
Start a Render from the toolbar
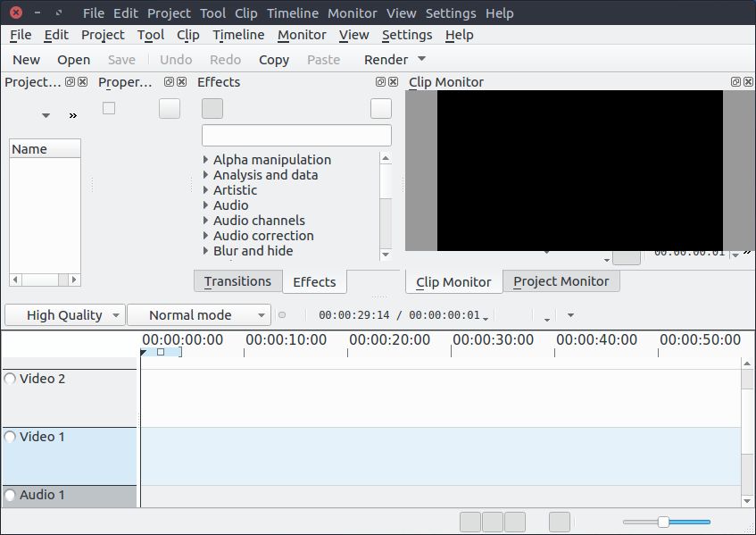point(387,59)
